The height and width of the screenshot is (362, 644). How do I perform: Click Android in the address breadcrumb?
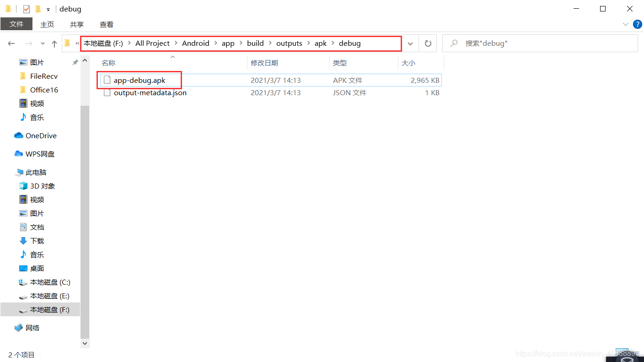[x=195, y=43]
